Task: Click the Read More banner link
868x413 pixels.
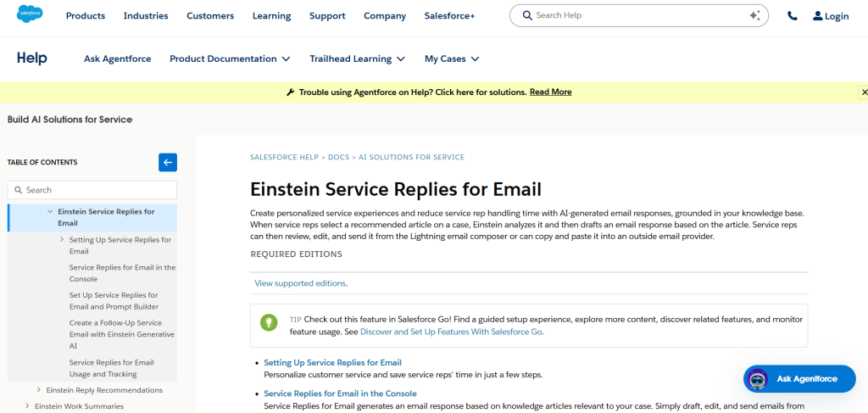Action: [x=550, y=92]
